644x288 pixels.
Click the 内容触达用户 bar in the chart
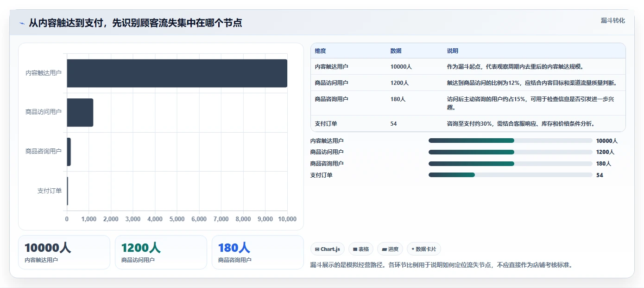[177, 73]
